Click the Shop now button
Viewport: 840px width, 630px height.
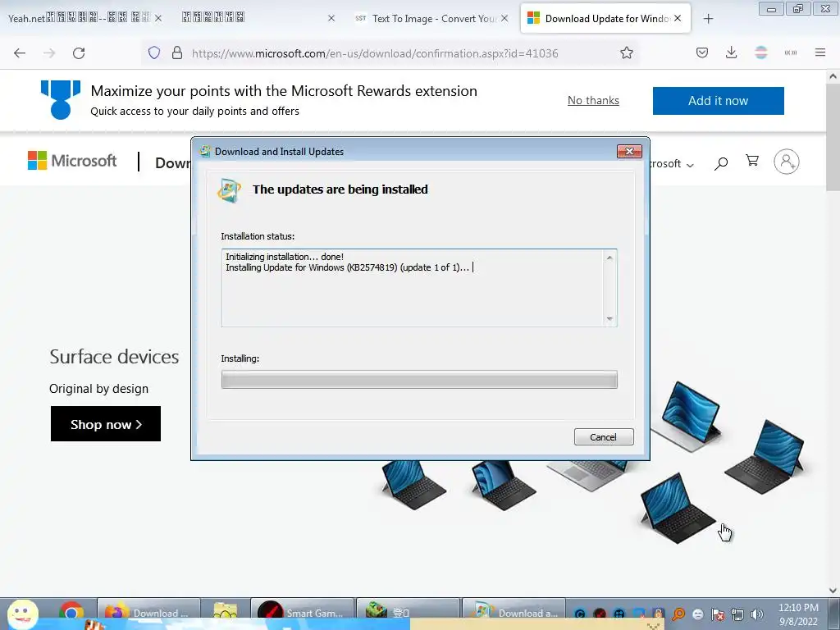(106, 424)
